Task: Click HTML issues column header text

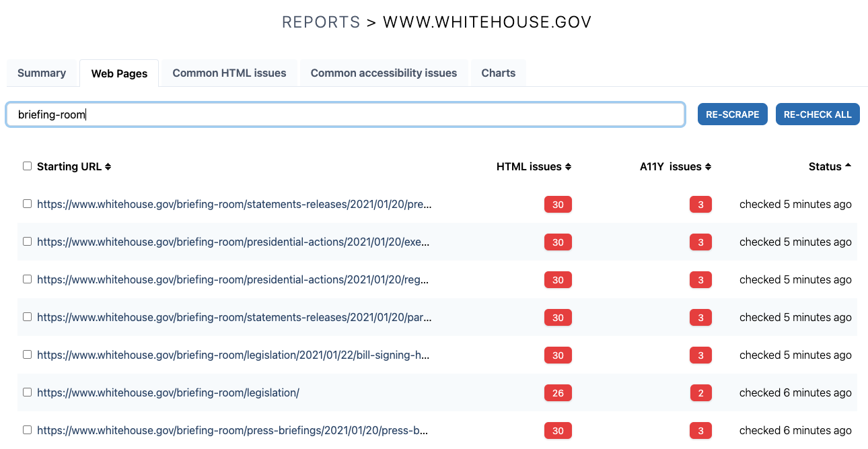Action: pos(529,166)
